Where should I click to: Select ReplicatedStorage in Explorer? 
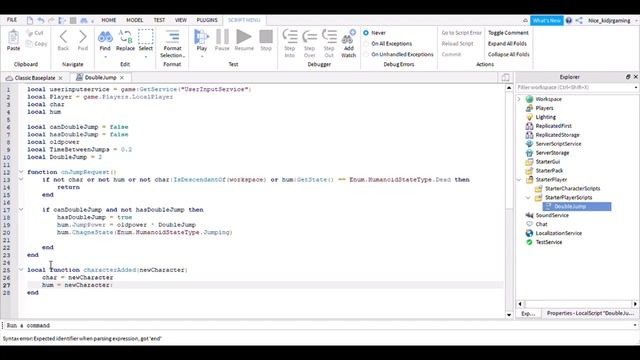pyautogui.click(x=558, y=135)
